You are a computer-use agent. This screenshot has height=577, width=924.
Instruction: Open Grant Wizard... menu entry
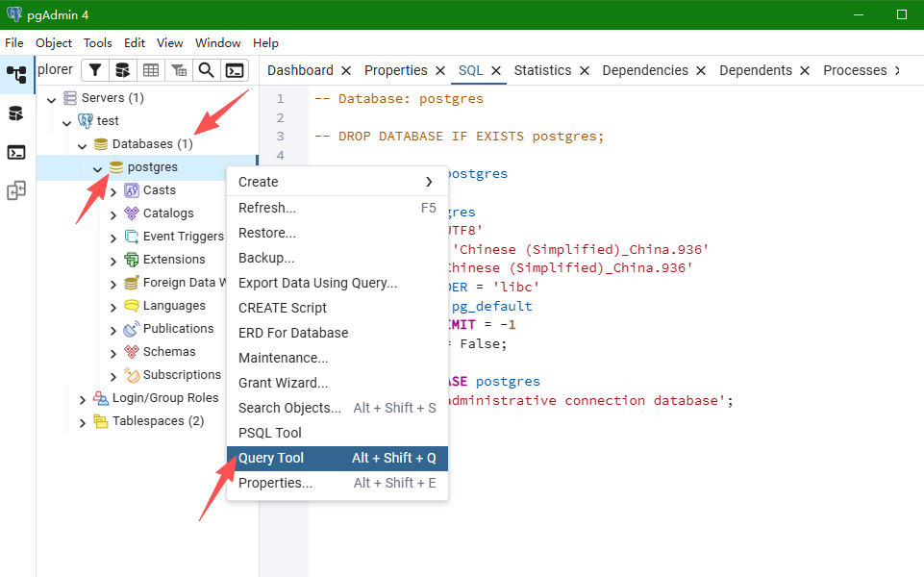[x=337, y=383]
